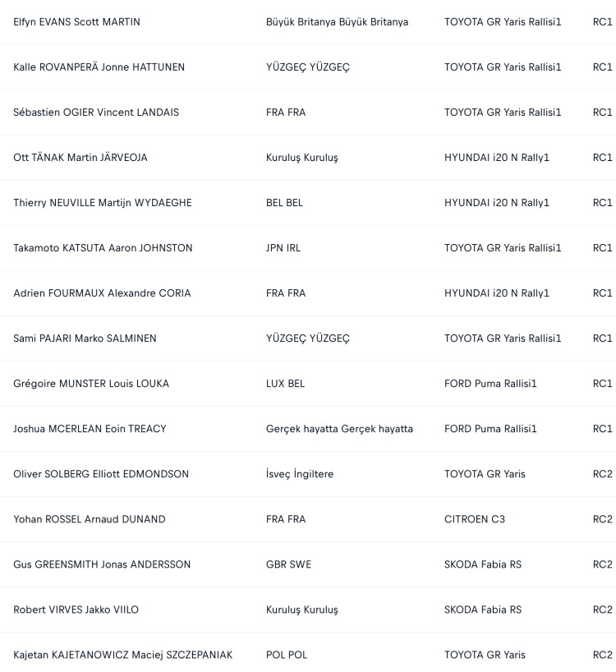Viewport: 616px width, 672px height.
Task: Choose the Takamoto KATSUTA Aaron JOHNSTON row
Action: (x=308, y=248)
